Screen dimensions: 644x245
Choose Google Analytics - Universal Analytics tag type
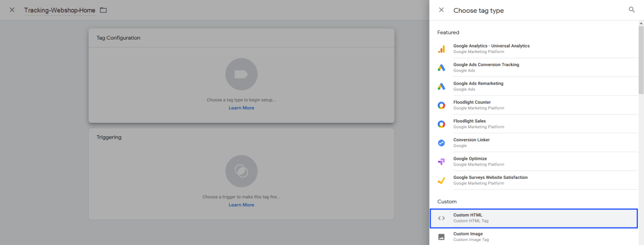(x=534, y=49)
